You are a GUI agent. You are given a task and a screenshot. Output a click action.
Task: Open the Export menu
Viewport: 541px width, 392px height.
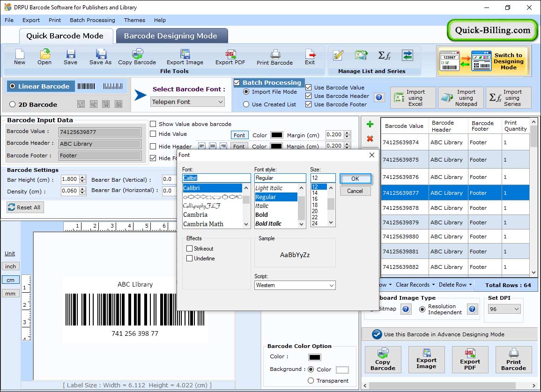point(31,20)
